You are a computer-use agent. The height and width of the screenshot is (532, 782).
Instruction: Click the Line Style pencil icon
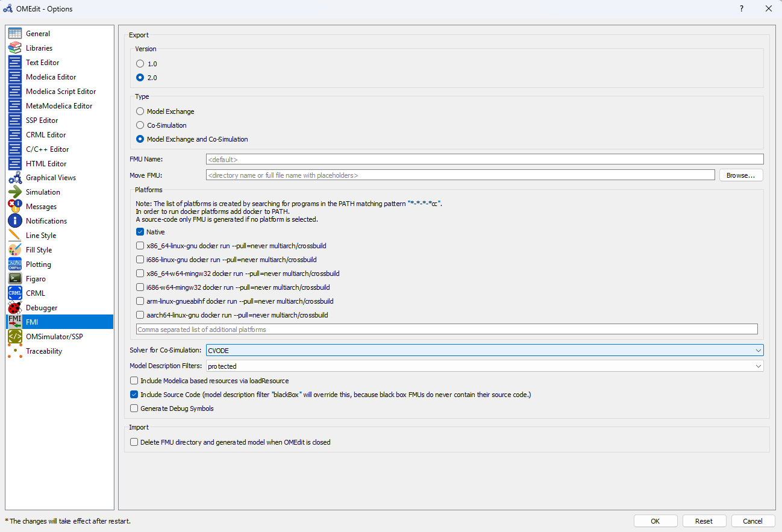(15, 236)
